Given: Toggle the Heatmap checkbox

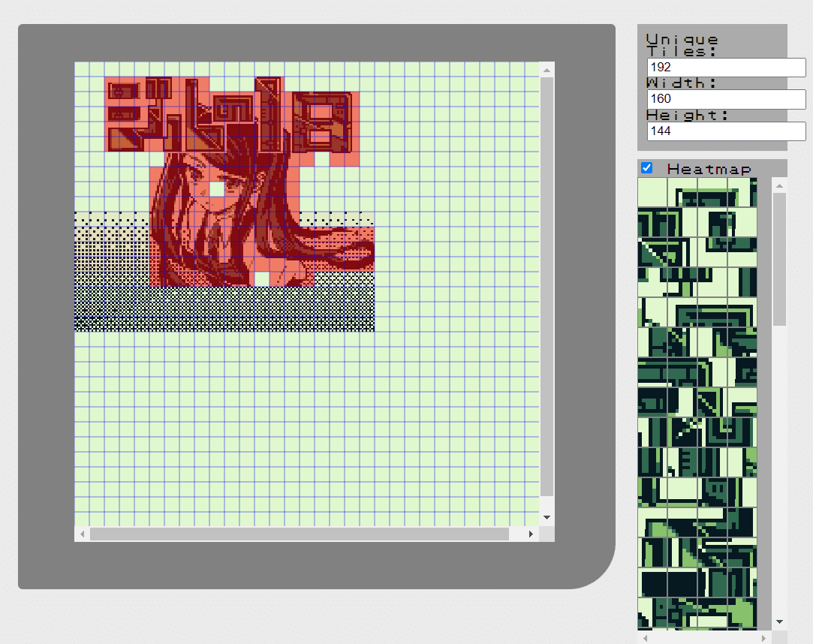Looking at the screenshot, I should (x=646, y=167).
